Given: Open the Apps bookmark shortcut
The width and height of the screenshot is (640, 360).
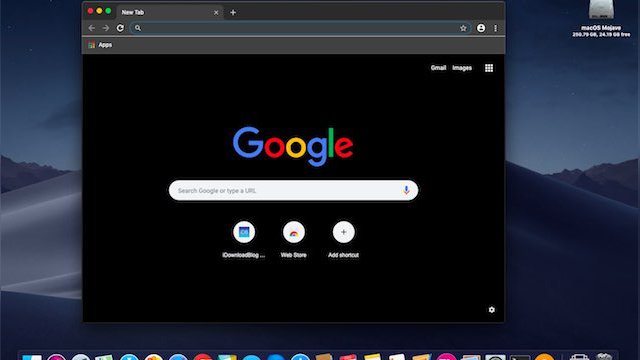Looking at the screenshot, I should [100, 45].
